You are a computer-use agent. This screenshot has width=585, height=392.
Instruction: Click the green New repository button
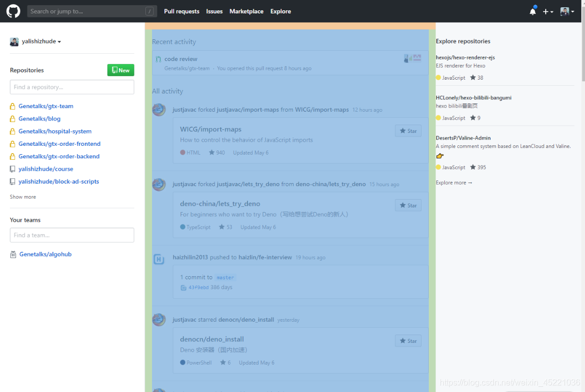(121, 70)
